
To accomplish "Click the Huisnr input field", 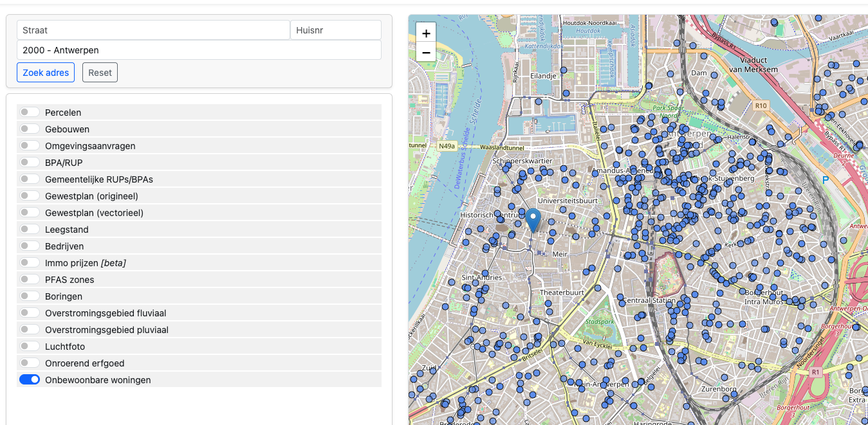I will [335, 30].
